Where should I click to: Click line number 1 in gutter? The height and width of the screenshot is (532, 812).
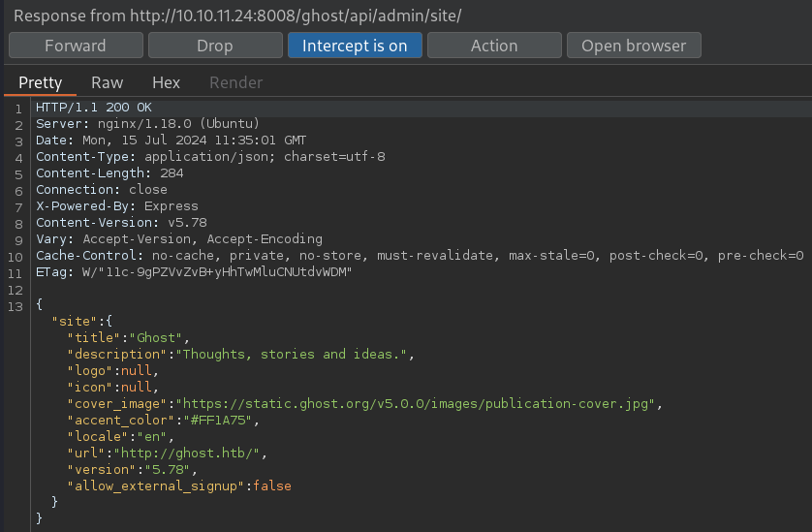(x=18, y=109)
